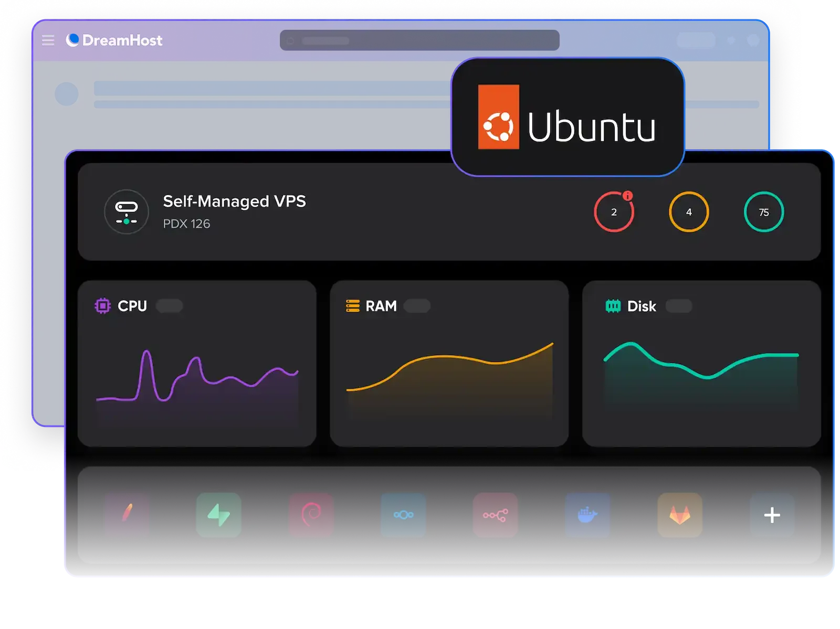Click the green Disk icon
The image size is (840, 629).
point(613,306)
